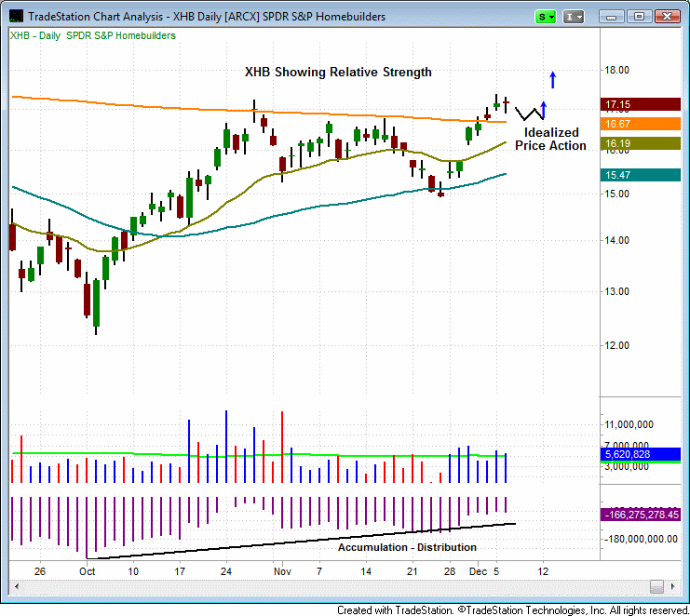Click the 11,000,000 volume axis label
Screen dimensions: 690x616
click(x=629, y=424)
